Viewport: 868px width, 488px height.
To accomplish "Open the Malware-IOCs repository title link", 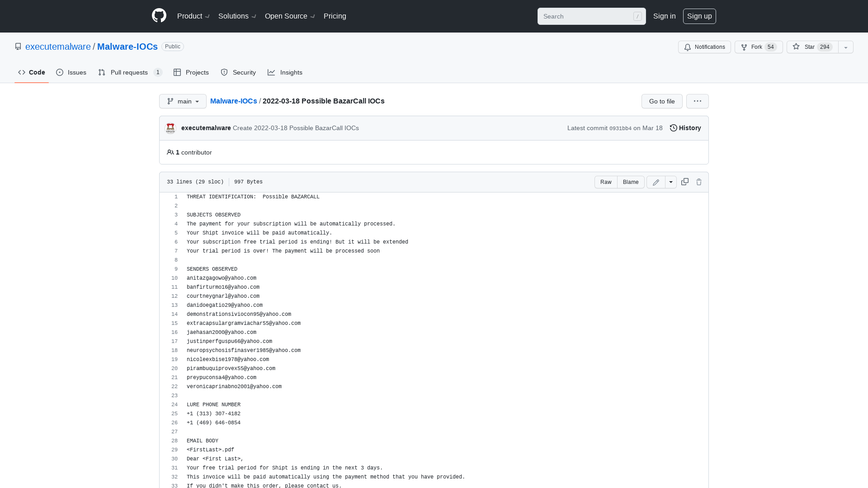I will 127,47.
